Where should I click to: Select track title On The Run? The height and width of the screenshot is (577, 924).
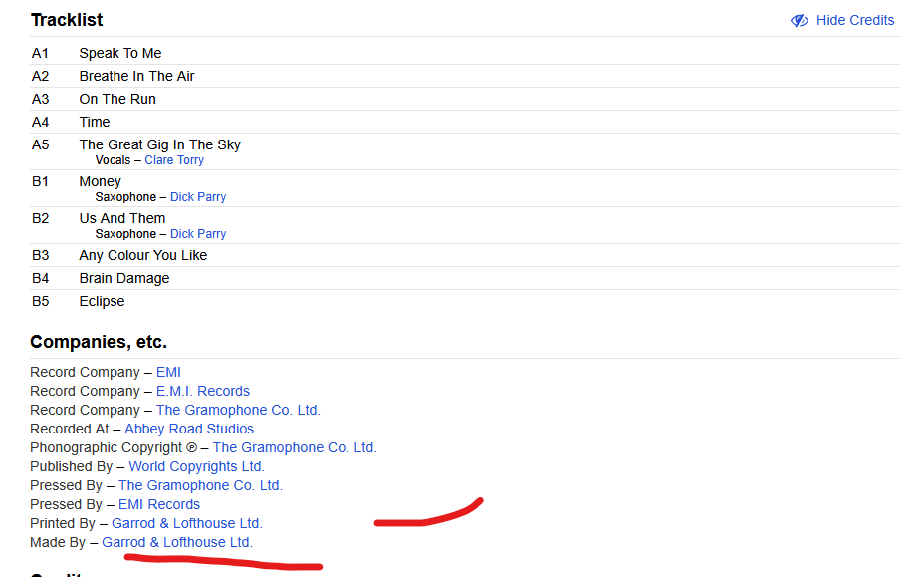[117, 99]
